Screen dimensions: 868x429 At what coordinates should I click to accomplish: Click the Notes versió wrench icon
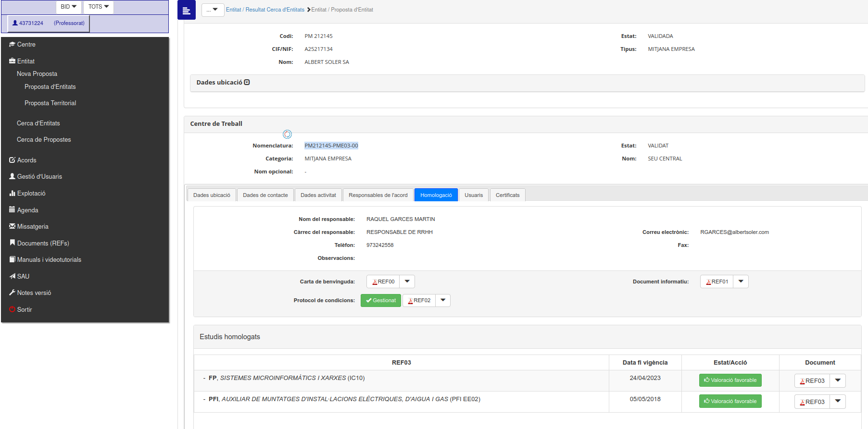pos(12,293)
